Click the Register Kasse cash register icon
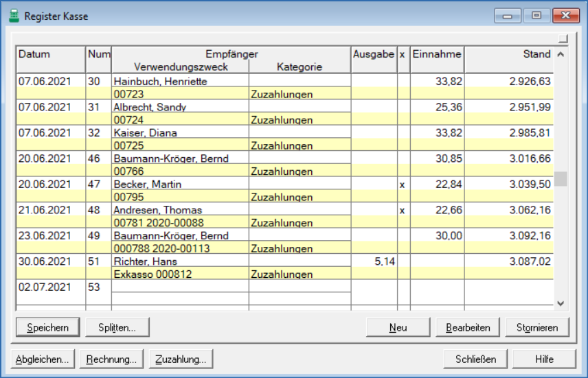The width and height of the screenshot is (588, 378). pos(14,16)
